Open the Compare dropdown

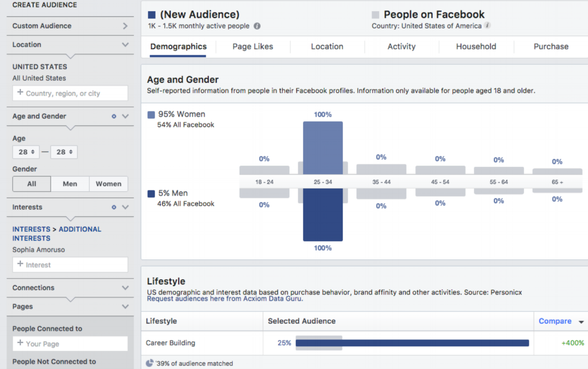[x=560, y=321]
